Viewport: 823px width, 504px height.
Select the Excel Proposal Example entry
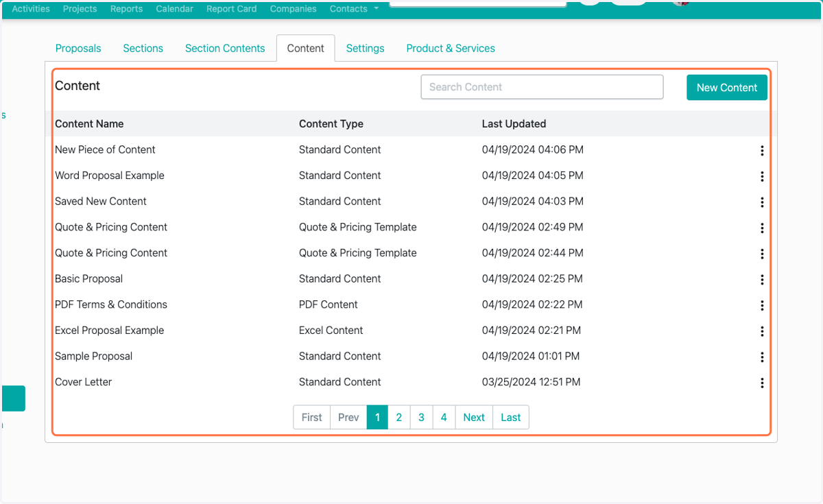tap(109, 330)
